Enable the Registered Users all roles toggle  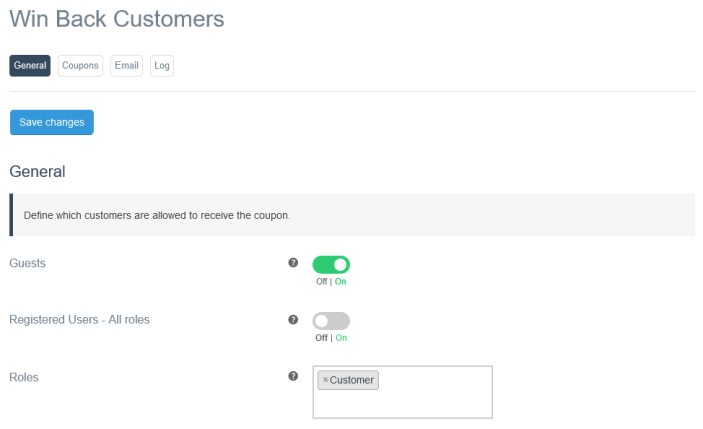coord(331,321)
